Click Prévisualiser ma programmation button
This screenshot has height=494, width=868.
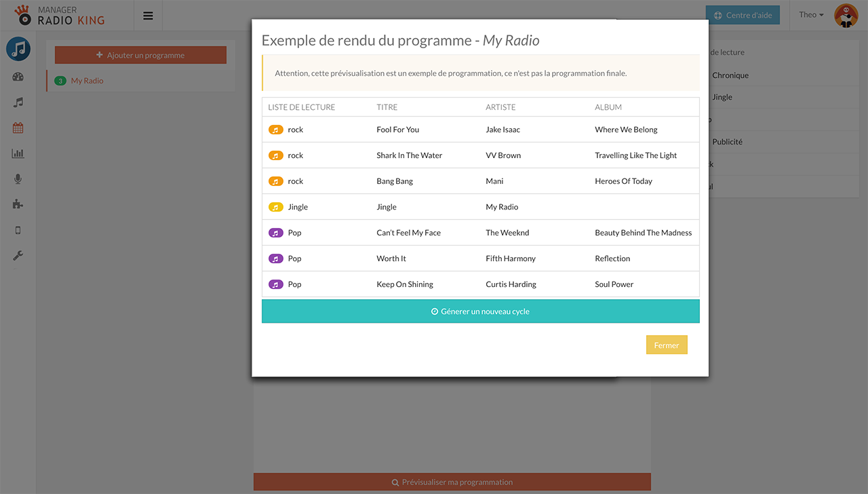pyautogui.click(x=452, y=482)
